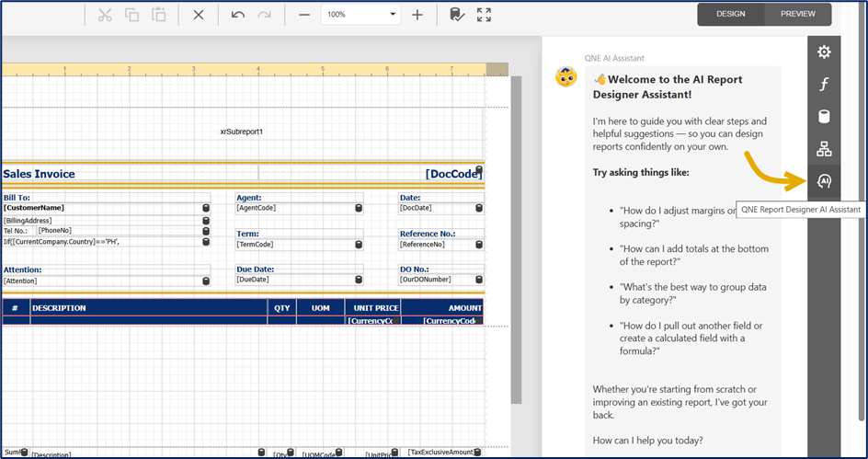Open the QNE AI Assistant panel
This screenshot has width=868, height=459.
824,181
